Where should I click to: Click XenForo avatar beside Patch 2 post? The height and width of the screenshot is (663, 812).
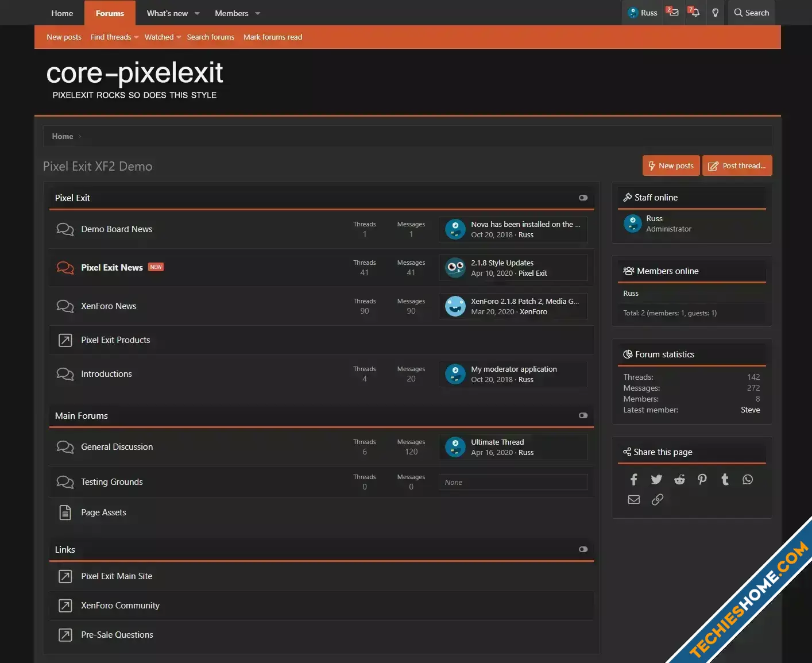pos(455,306)
